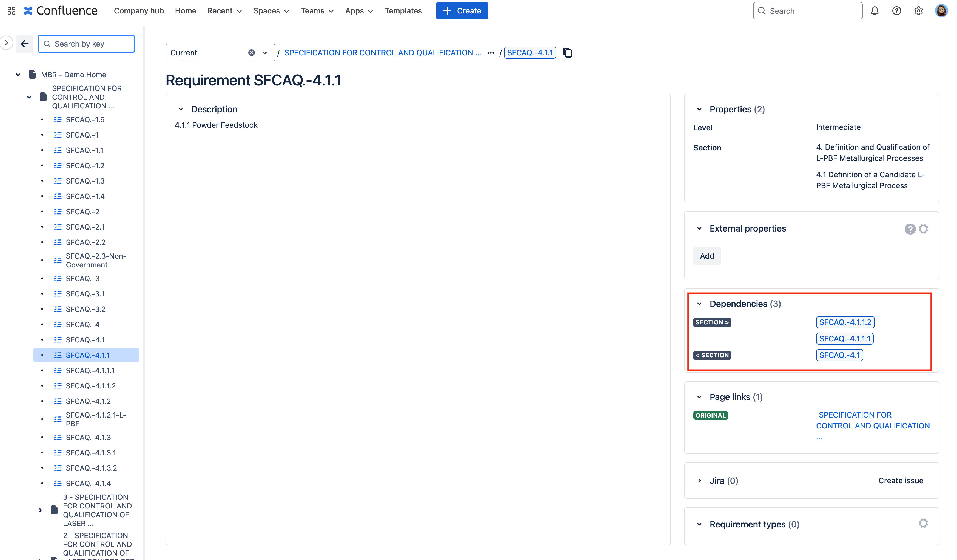Collapse the Description section
This screenshot has width=957, height=560.
tap(181, 109)
